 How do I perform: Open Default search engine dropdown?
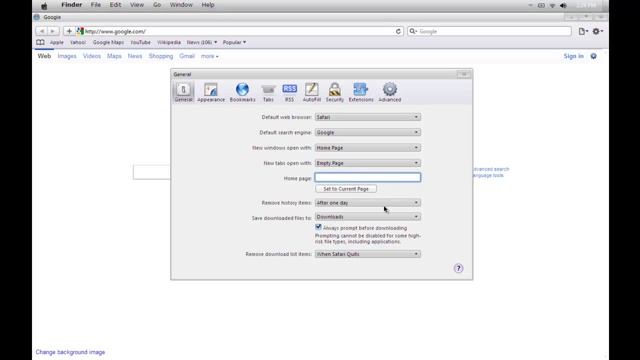click(367, 132)
